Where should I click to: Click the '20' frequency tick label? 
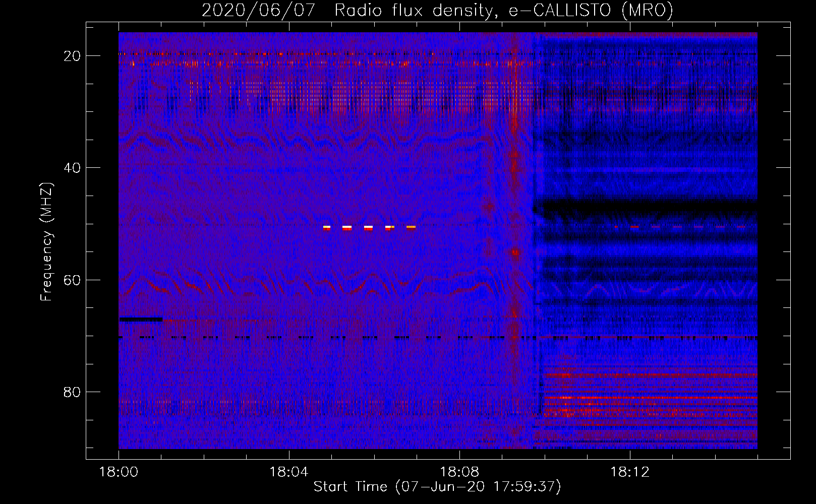(x=72, y=56)
